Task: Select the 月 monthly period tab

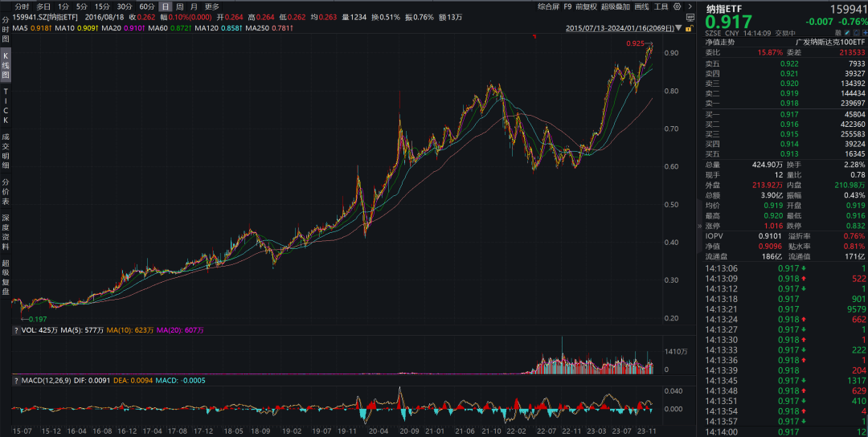Action: tap(194, 6)
